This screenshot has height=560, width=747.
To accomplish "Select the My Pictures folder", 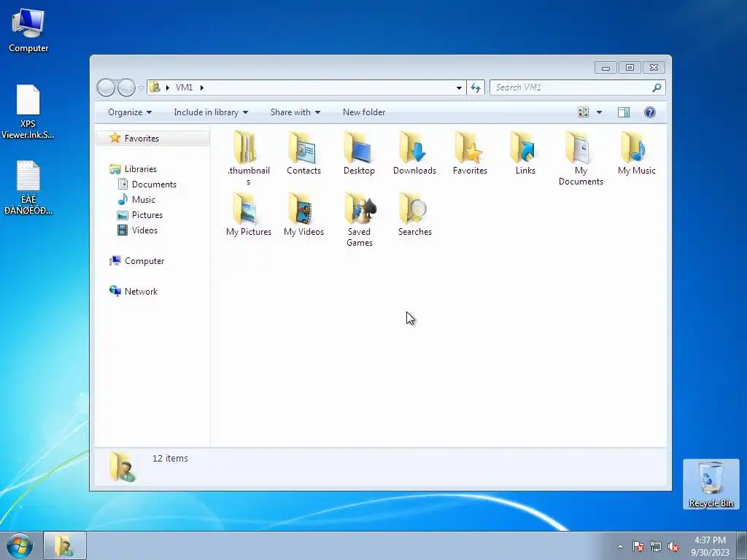I will click(248, 215).
